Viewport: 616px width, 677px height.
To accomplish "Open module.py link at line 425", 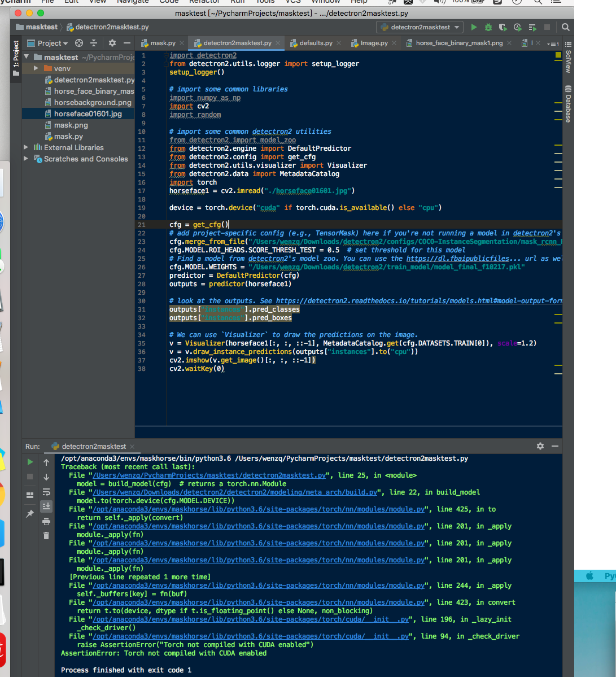I will coord(259,509).
